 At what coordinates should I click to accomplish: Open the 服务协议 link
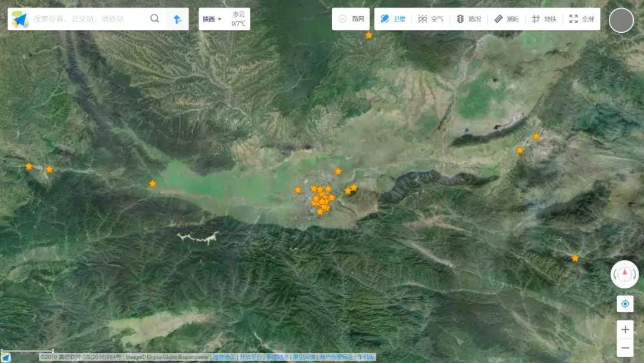224,357
